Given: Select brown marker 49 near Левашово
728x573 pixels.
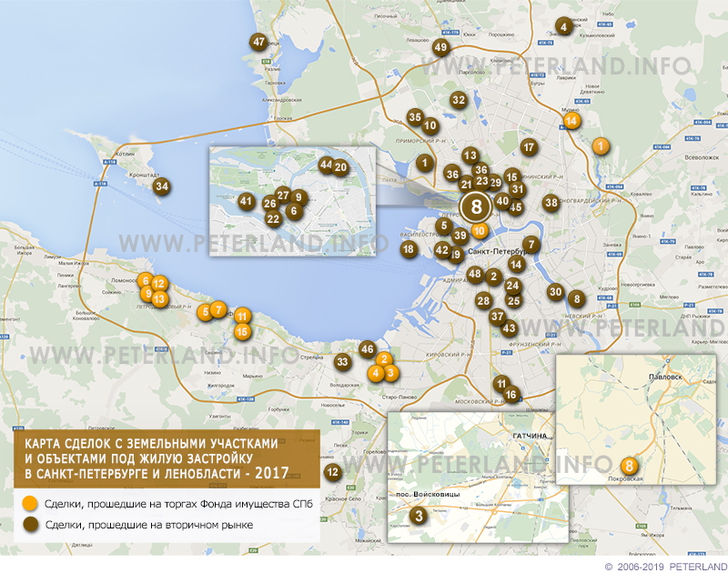Looking at the screenshot, I should (x=440, y=47).
